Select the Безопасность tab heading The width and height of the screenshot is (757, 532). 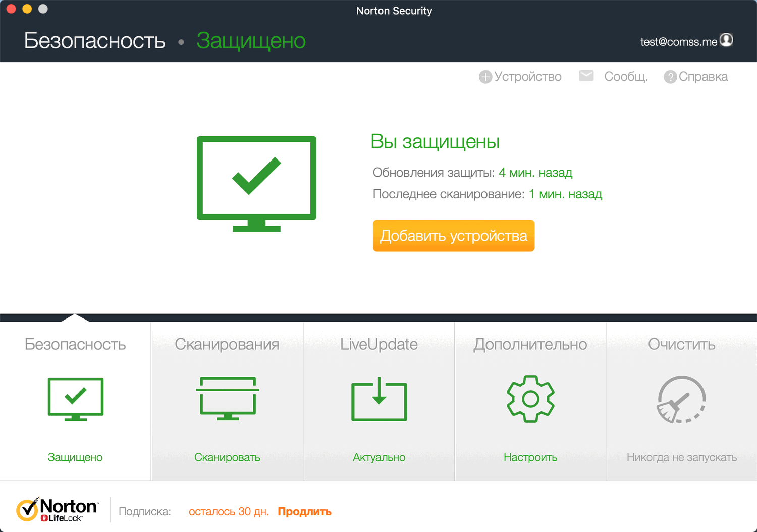pyautogui.click(x=75, y=344)
